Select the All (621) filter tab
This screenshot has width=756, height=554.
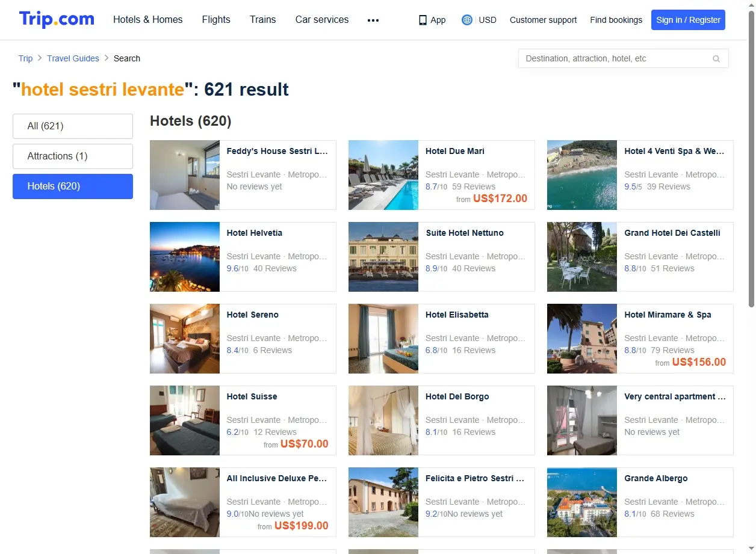tap(73, 126)
